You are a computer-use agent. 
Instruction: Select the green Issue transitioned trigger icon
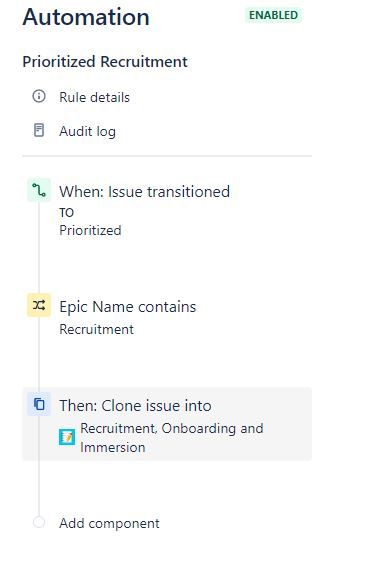click(x=39, y=190)
